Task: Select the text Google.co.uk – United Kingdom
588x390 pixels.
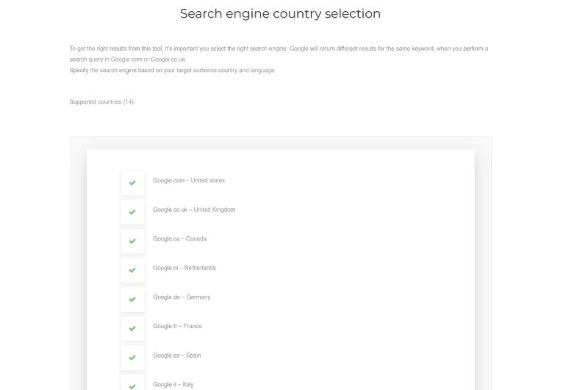Action: click(x=194, y=210)
